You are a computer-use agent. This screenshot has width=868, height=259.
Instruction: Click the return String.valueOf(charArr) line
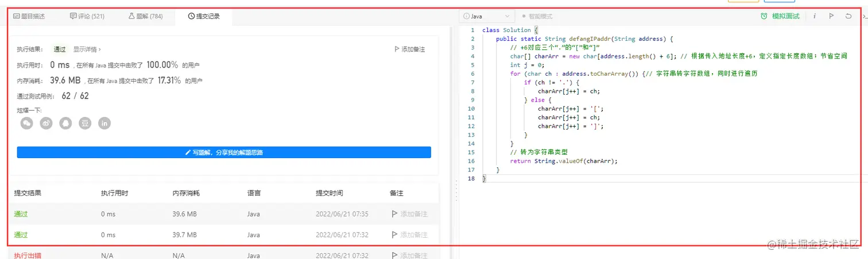point(564,161)
